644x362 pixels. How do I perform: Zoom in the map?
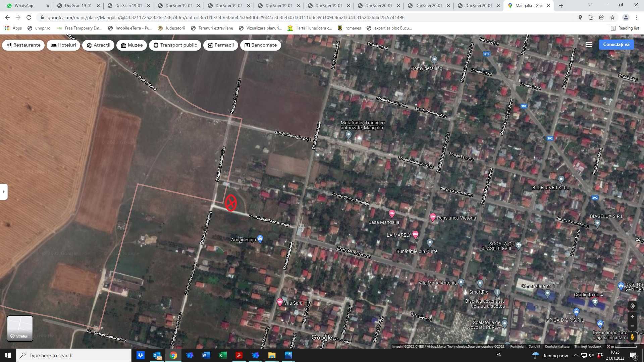tap(632, 317)
